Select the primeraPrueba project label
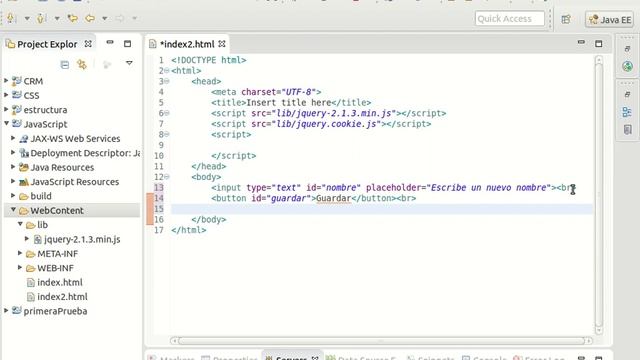 55,311
